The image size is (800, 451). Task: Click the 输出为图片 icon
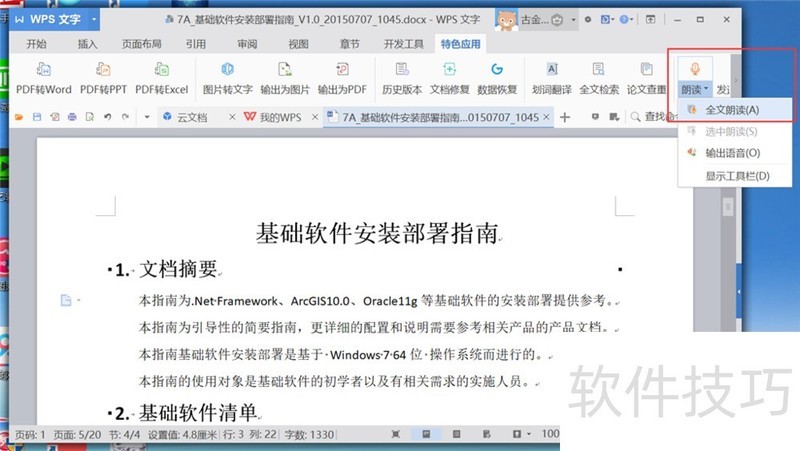(285, 69)
